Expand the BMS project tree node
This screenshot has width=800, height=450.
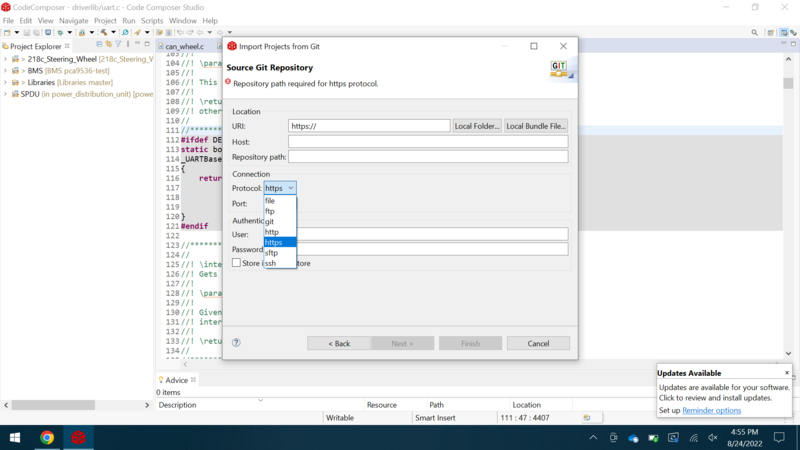click(x=6, y=71)
